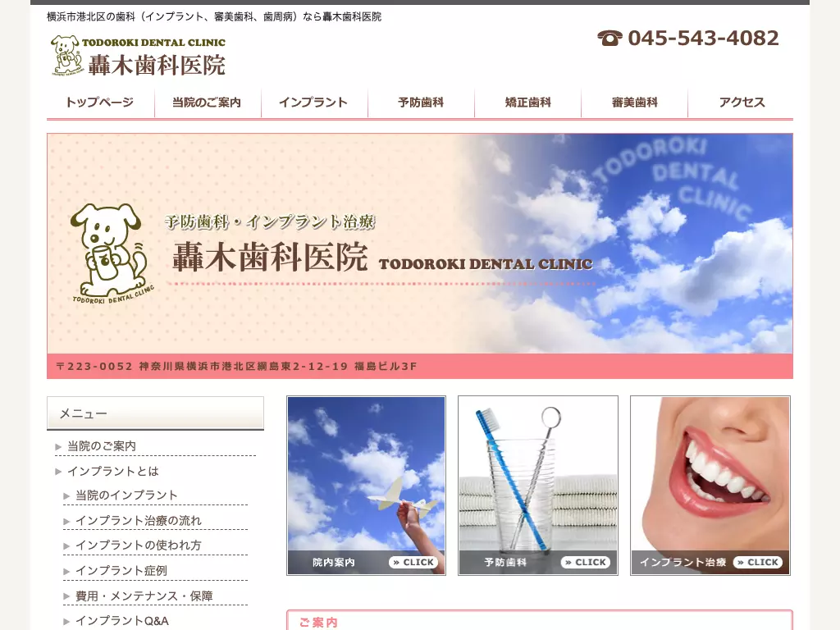The height and width of the screenshot is (630, 840).
Task: Click the telephone icon beside the phone number
Action: (x=609, y=38)
